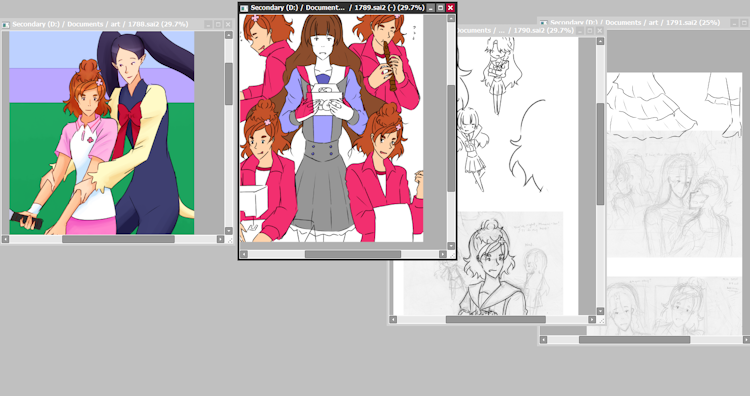Click the 1789.sai2 horizontal scrollbar thumb

coord(353,254)
